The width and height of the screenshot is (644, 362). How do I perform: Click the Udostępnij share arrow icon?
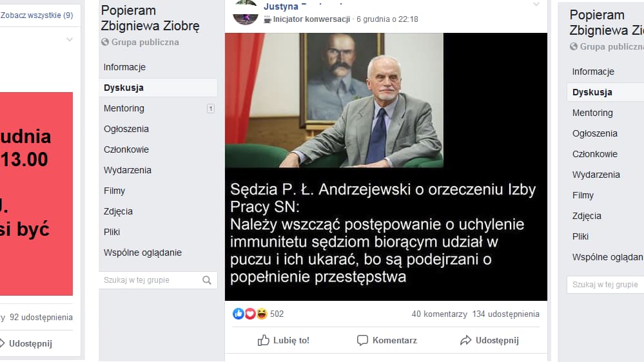click(x=465, y=340)
